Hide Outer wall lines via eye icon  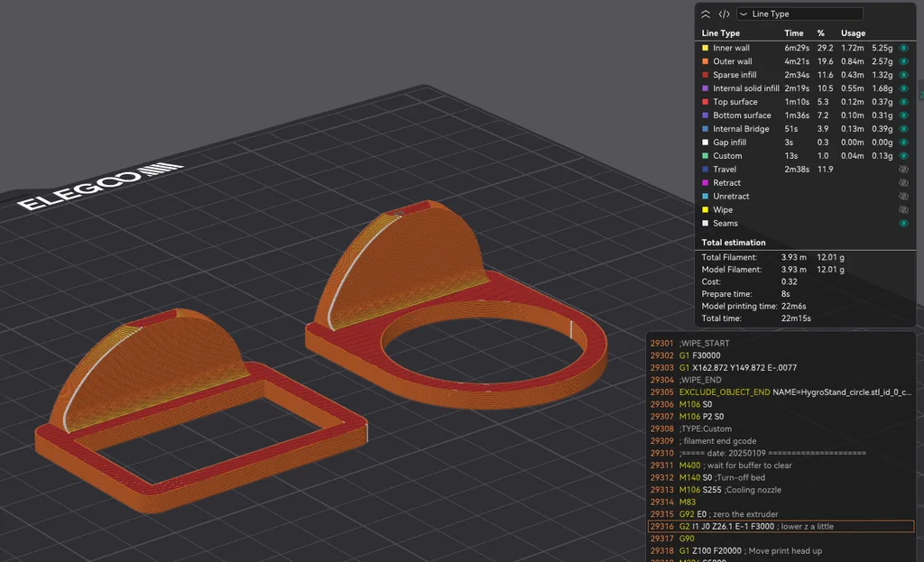[x=903, y=61]
